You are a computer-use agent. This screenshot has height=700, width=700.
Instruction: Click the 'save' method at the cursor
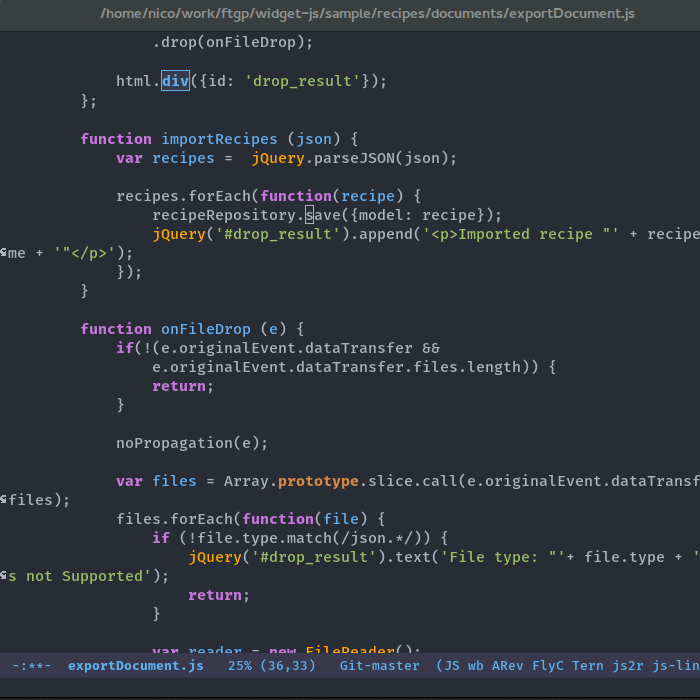coord(323,215)
